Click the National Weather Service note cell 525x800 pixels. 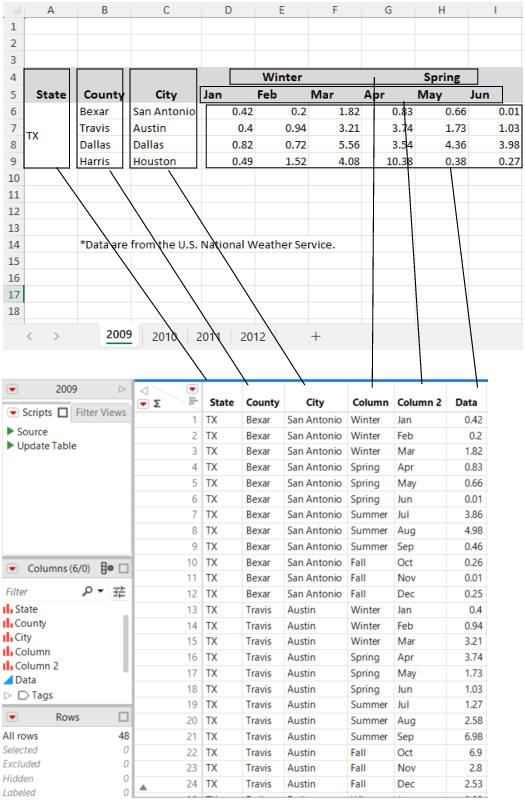(208, 245)
